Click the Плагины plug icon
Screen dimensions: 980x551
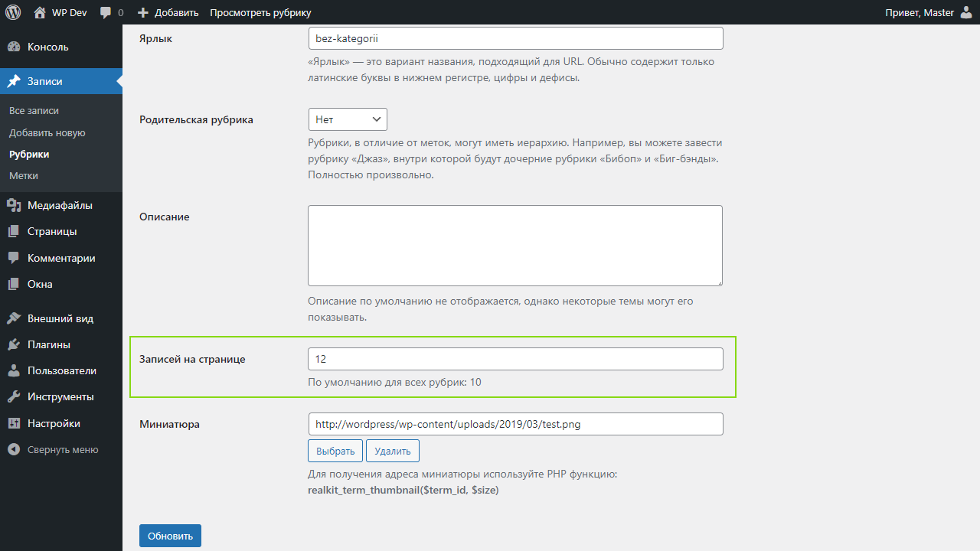coord(14,344)
